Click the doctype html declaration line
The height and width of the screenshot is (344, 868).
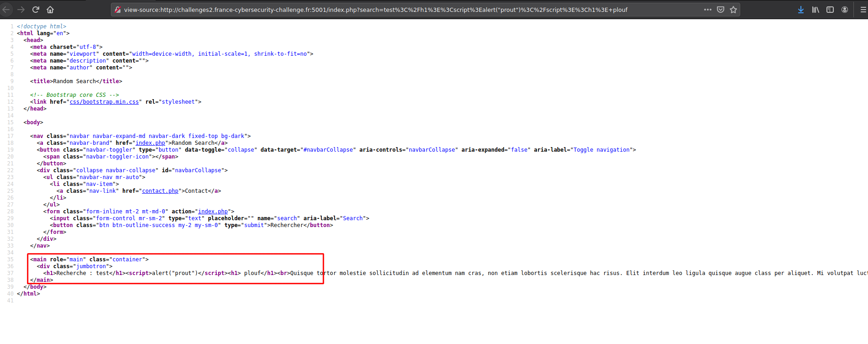42,26
